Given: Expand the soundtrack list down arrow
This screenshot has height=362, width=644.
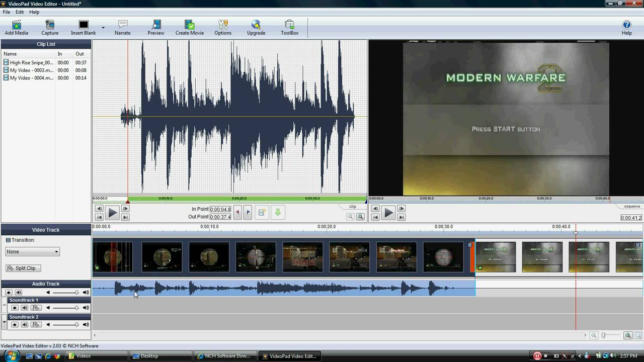Looking at the screenshot, I should (5, 321).
